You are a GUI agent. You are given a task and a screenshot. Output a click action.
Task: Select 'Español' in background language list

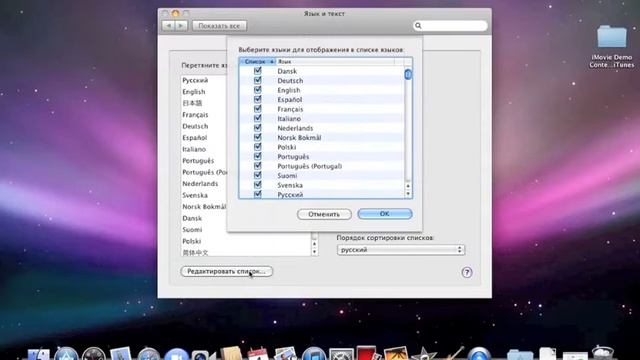point(195,138)
